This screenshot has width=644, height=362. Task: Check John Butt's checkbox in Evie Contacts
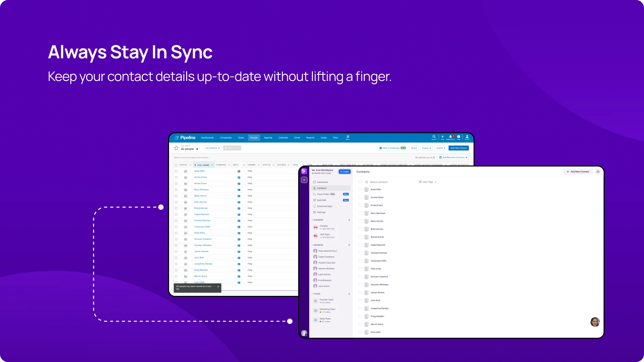360,300
